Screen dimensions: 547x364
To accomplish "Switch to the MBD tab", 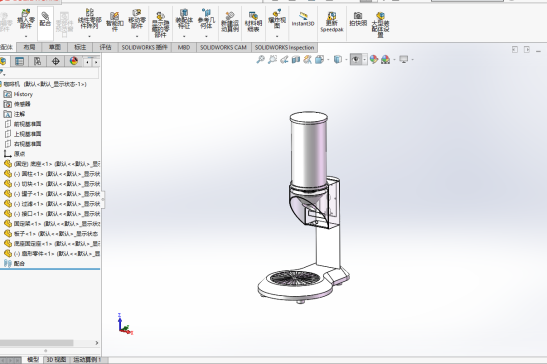I will click(184, 47).
